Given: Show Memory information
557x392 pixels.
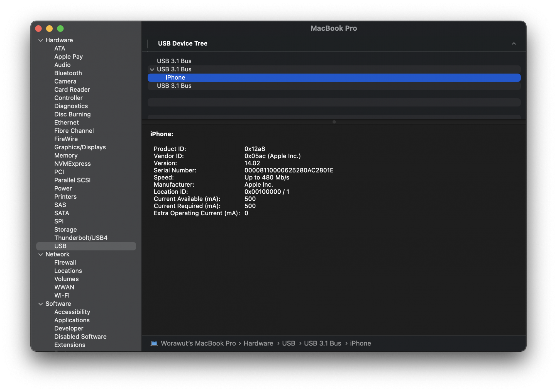Looking at the screenshot, I should coord(66,155).
